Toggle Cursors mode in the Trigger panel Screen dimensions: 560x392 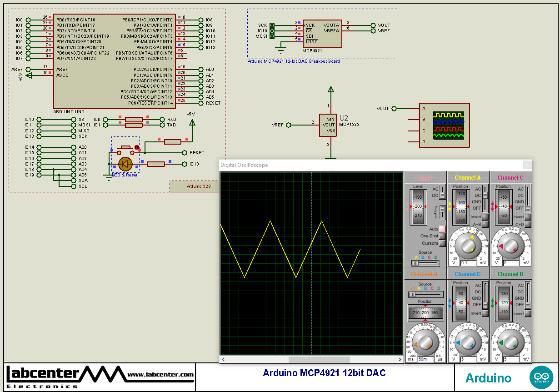[442, 243]
